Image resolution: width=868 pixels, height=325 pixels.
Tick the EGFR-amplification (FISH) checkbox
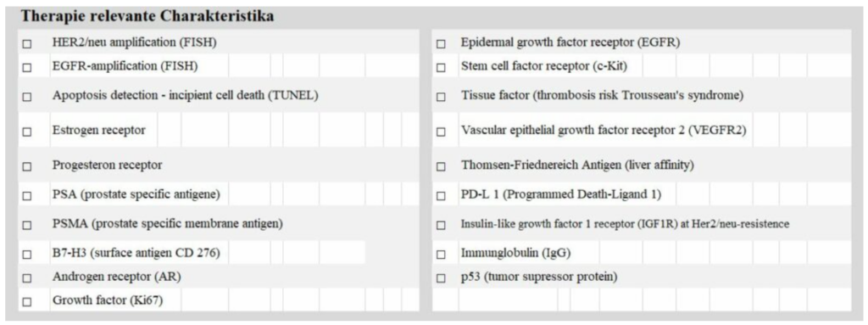click(27, 67)
